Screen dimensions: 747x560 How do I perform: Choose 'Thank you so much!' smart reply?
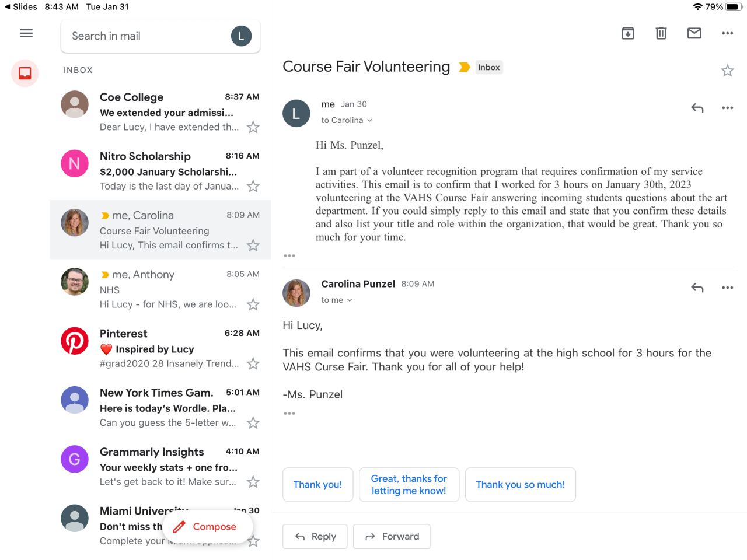pyautogui.click(x=520, y=485)
